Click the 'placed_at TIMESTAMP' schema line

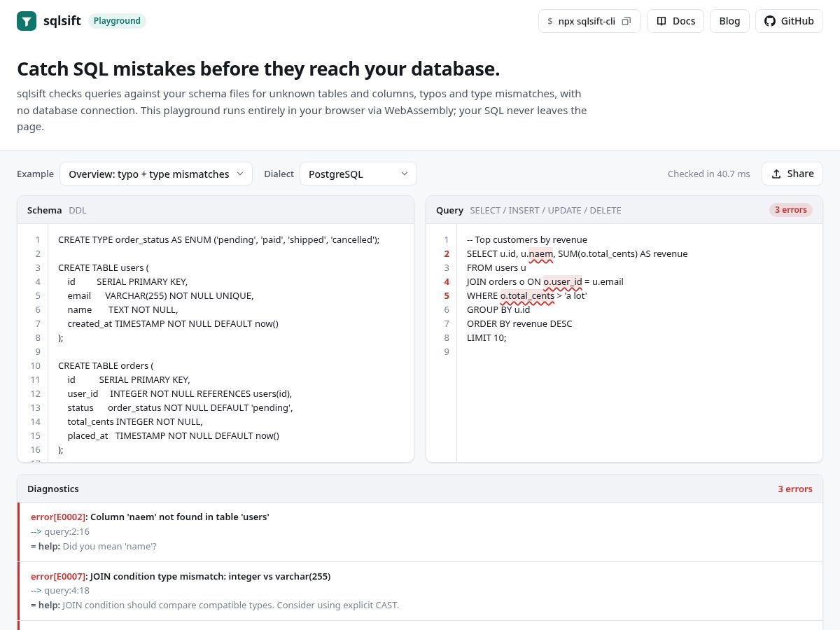[x=174, y=435]
